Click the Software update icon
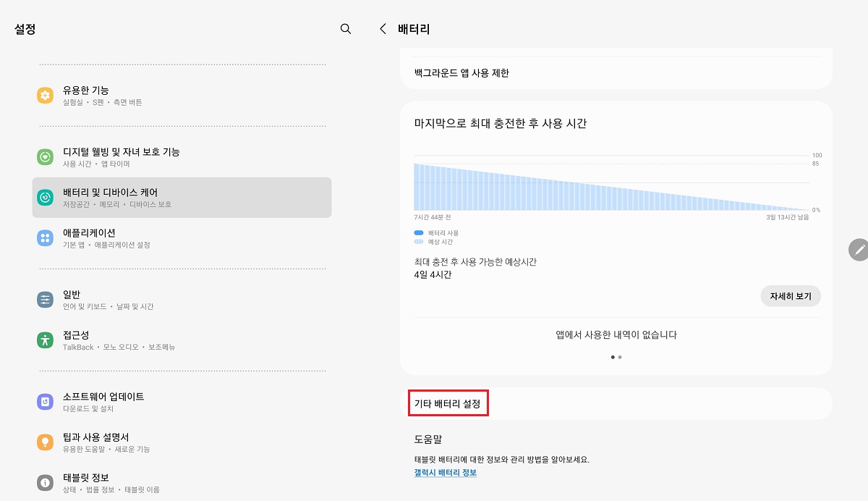Image resolution: width=868 pixels, height=501 pixels. 45,401
